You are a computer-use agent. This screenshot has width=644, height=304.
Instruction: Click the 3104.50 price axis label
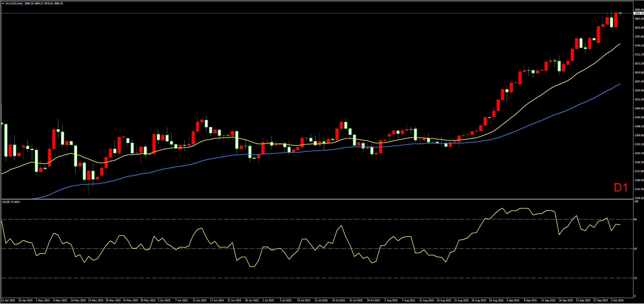tap(639, 198)
